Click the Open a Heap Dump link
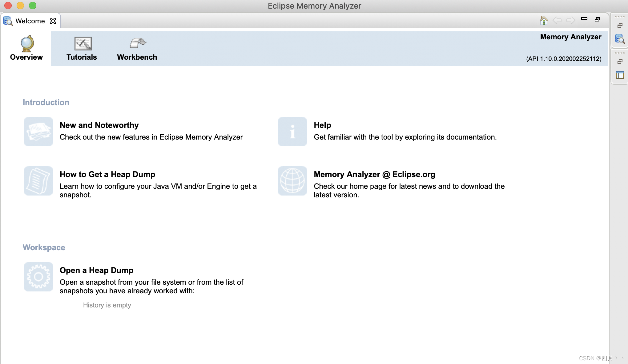The height and width of the screenshot is (364, 628). click(x=96, y=270)
